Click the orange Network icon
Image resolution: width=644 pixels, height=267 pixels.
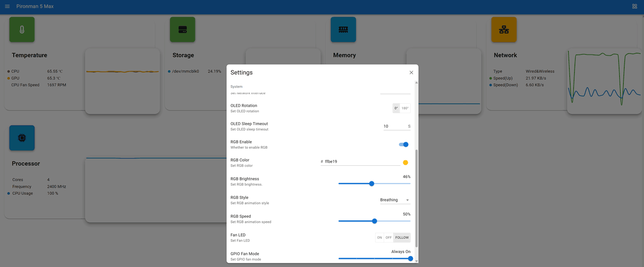(x=504, y=30)
